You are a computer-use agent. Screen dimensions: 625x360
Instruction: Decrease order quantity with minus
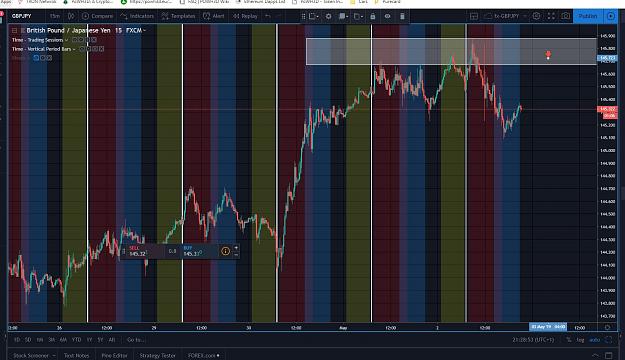(236, 254)
